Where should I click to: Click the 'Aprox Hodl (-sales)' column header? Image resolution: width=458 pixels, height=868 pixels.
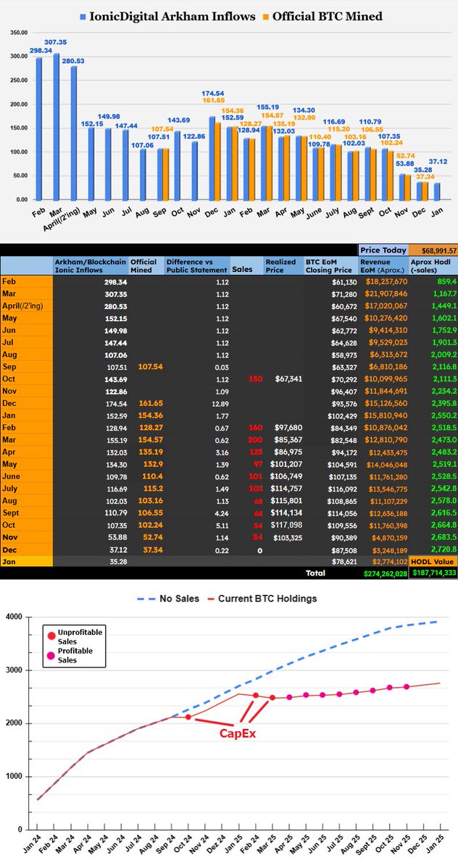click(433, 266)
